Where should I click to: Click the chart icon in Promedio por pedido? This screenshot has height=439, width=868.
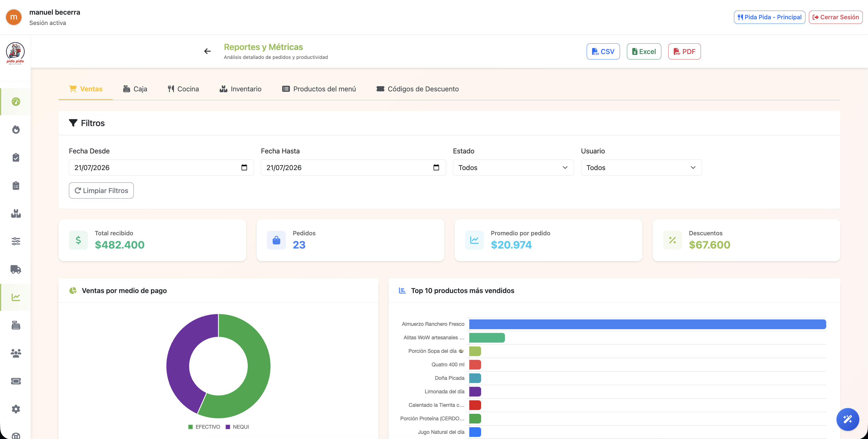(x=474, y=240)
